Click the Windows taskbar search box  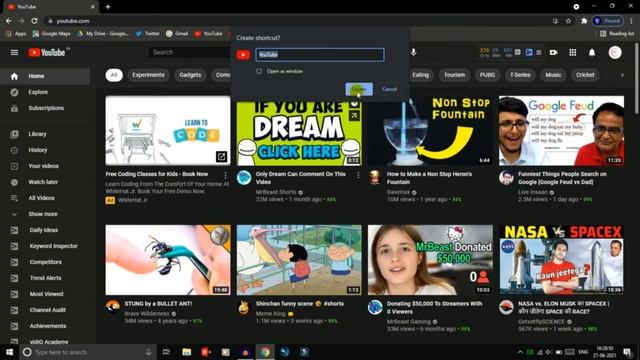88,352
